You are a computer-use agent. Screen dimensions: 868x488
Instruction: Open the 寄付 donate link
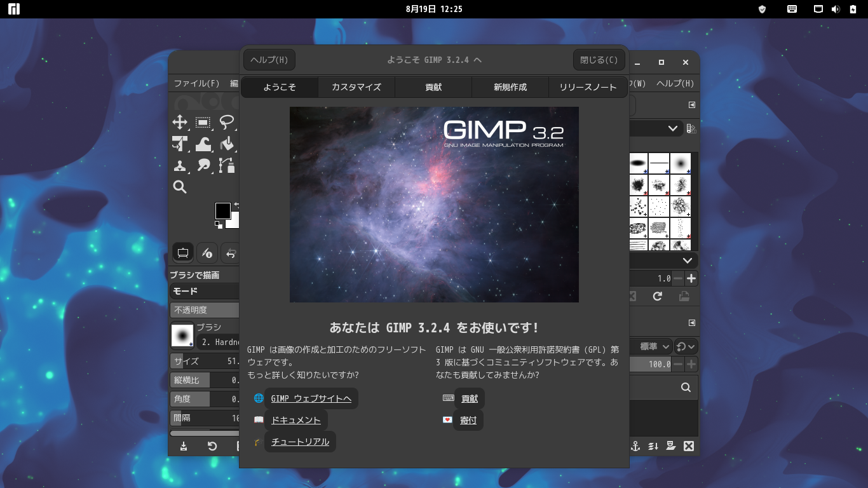point(468,420)
